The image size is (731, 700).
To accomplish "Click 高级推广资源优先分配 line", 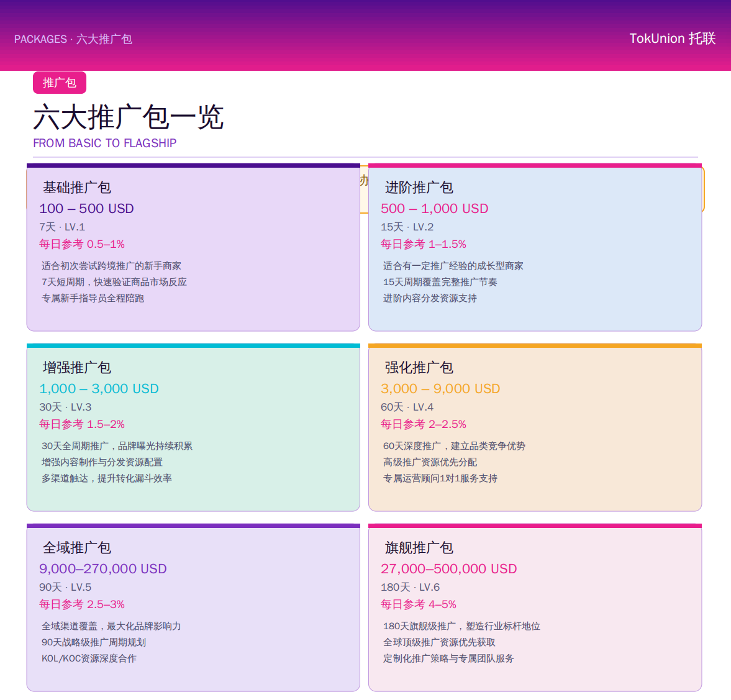I will pos(430,462).
